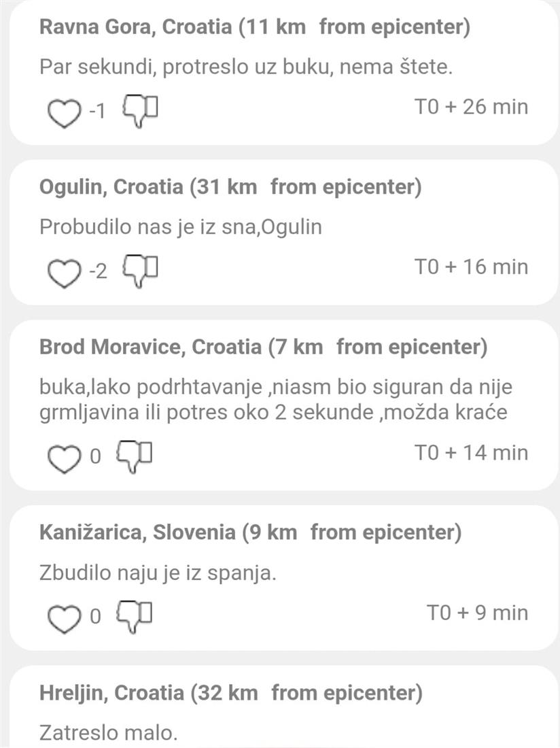Viewport: 560px width, 748px height.
Task: Dislike the Ravna Gora comment with thumbs-down
Action: [139, 111]
